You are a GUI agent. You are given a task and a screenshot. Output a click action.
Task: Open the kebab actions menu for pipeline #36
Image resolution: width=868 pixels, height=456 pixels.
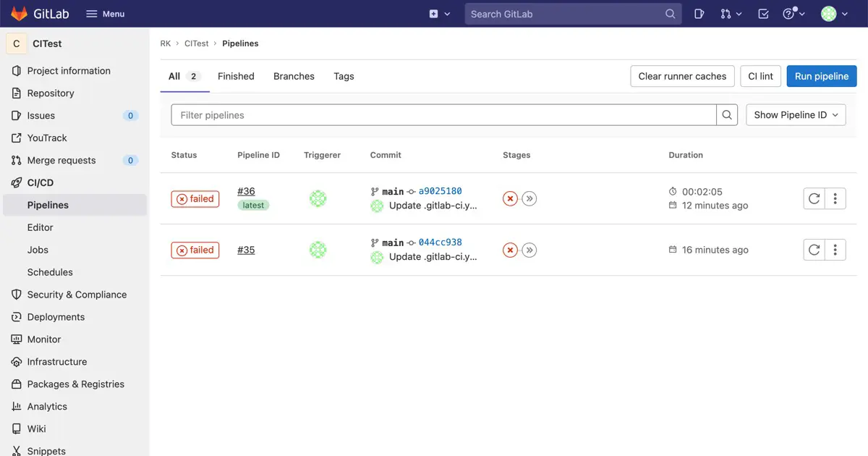point(835,198)
